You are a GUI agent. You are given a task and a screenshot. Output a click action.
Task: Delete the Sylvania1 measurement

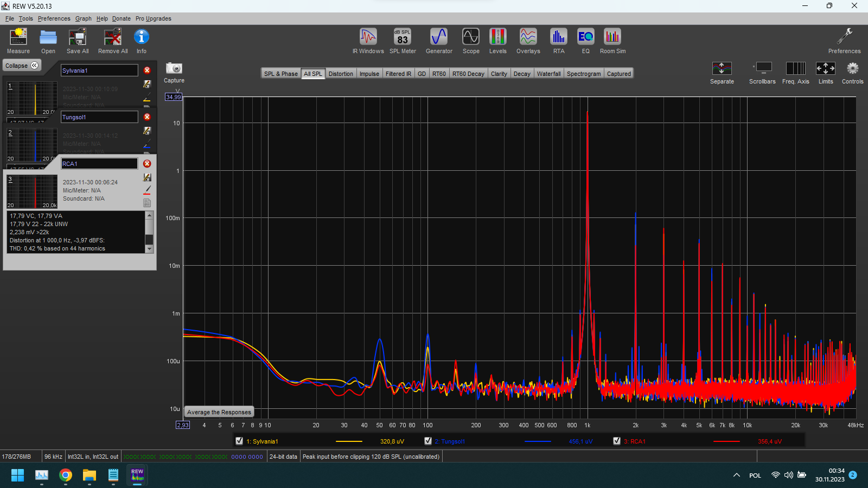(x=147, y=70)
